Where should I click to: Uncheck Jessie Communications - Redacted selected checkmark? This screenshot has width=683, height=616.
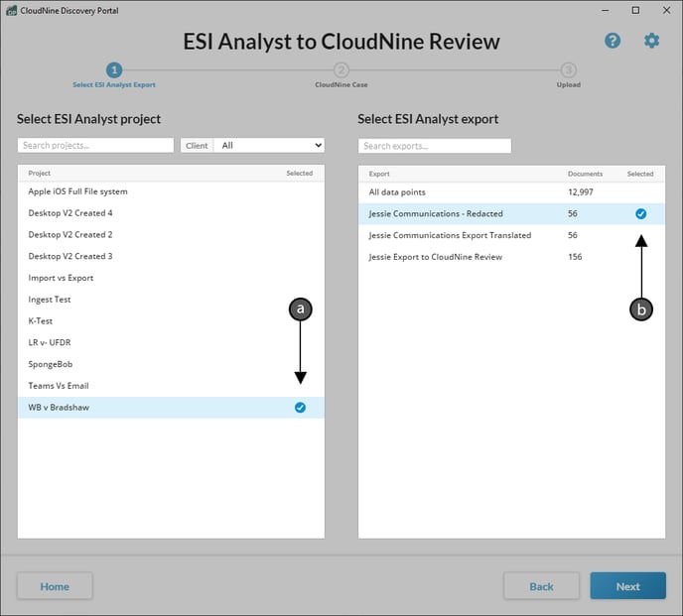tap(640, 213)
